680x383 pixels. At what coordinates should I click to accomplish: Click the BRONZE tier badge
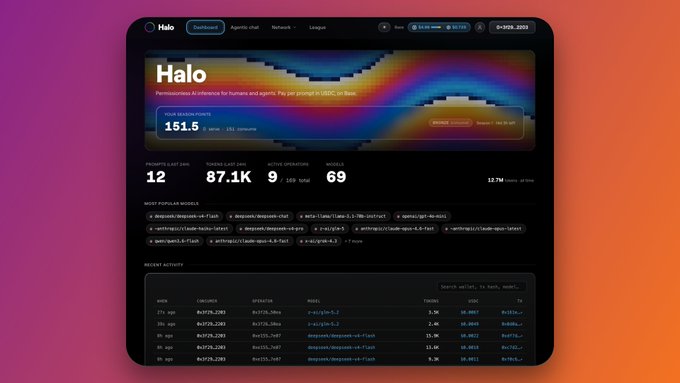tap(451, 123)
